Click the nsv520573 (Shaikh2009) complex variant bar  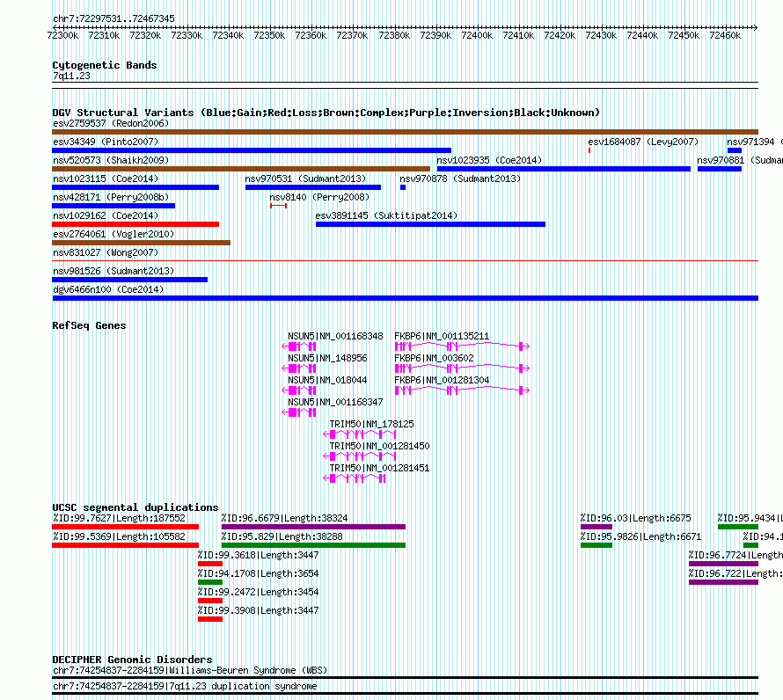point(241,169)
